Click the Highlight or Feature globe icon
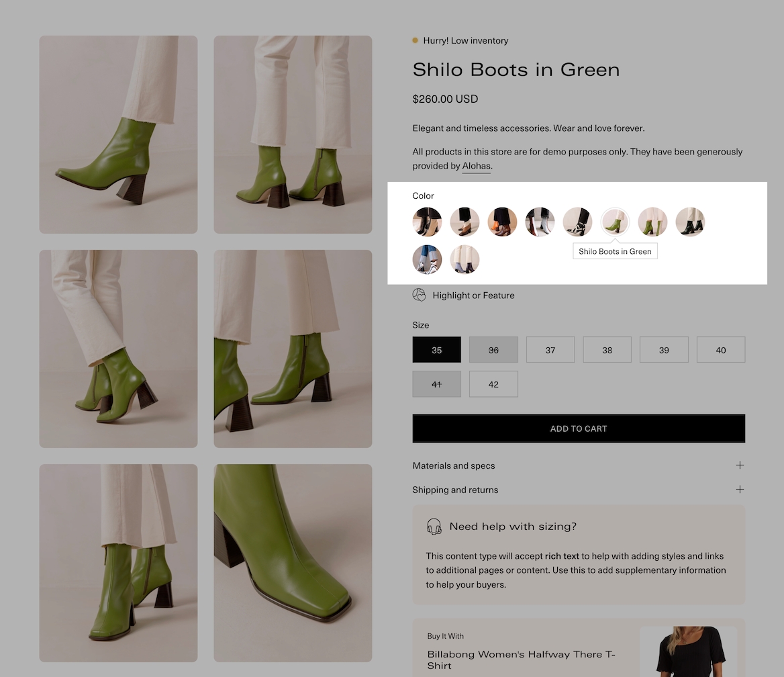784x677 pixels. coord(419,295)
